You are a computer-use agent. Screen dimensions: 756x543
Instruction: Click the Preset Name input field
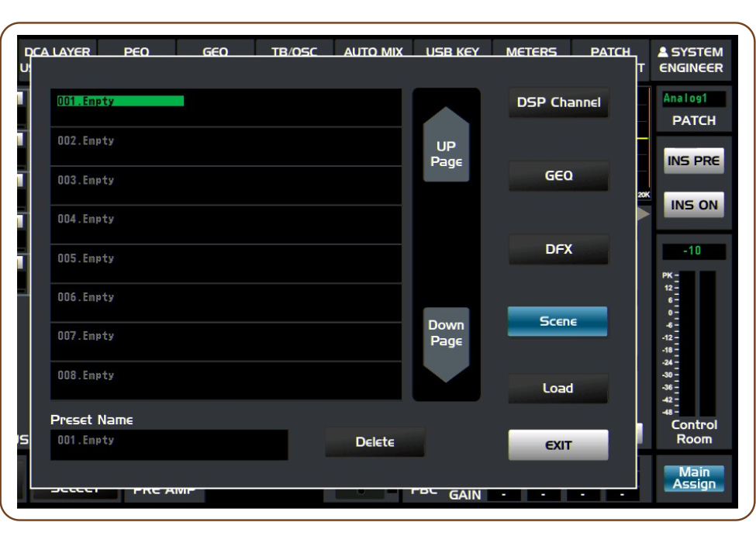[169, 444]
